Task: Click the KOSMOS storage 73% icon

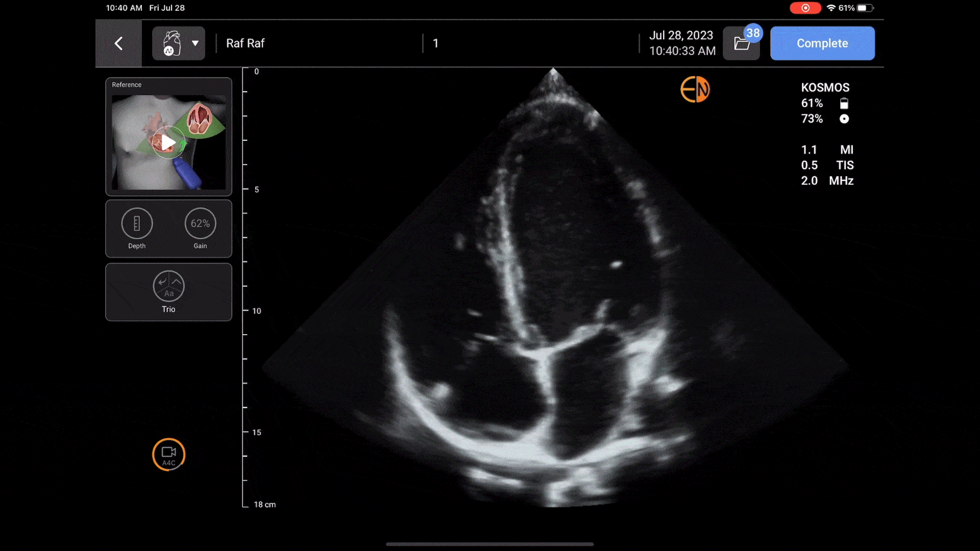Action: [x=844, y=119]
